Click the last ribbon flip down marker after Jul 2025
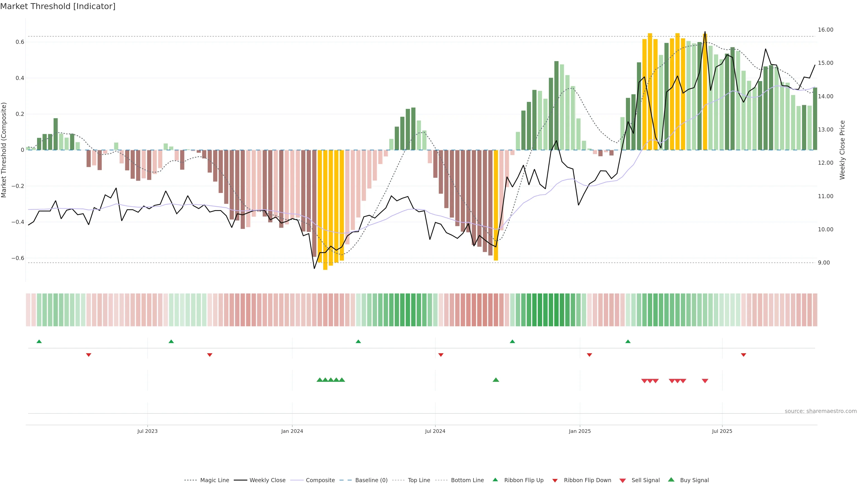Image resolution: width=868 pixels, height=488 pixels. point(743,355)
